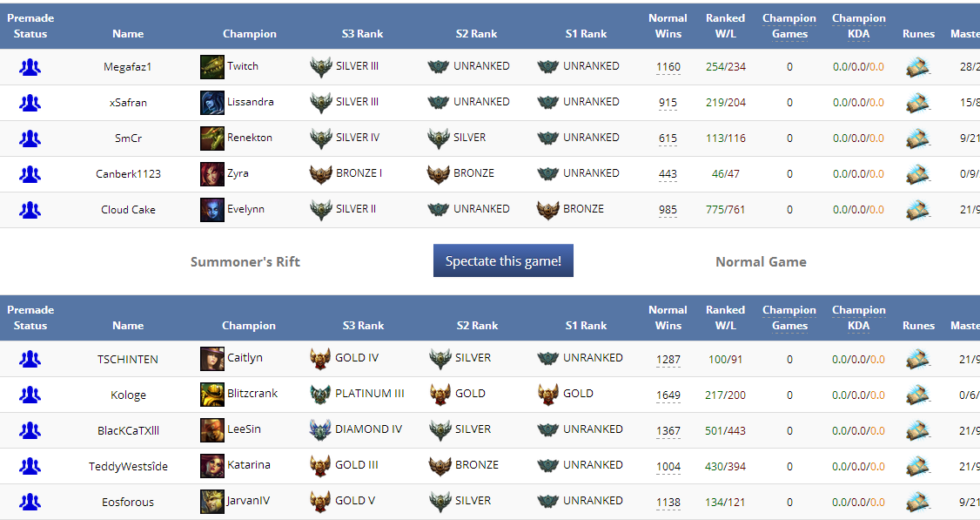
Task: Click the Twitch champion portrait
Action: click(211, 67)
